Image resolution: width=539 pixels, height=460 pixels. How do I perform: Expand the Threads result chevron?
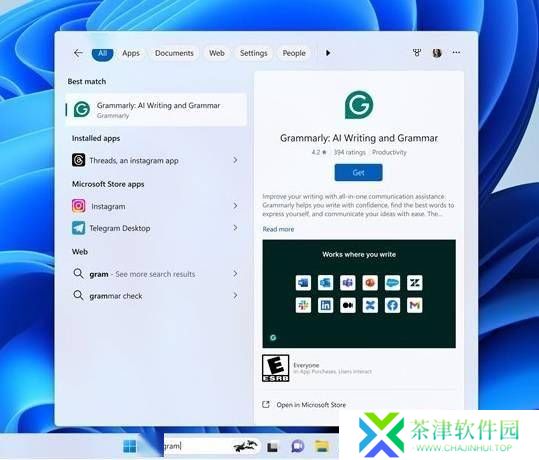click(235, 160)
